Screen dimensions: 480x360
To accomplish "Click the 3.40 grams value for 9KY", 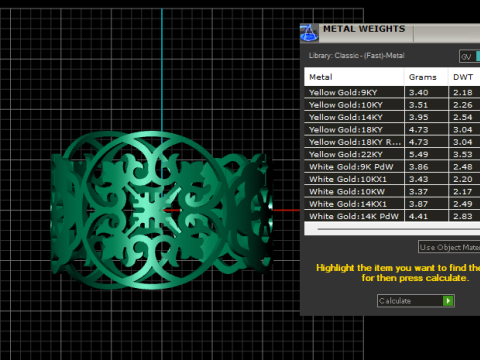I will click(x=419, y=92).
